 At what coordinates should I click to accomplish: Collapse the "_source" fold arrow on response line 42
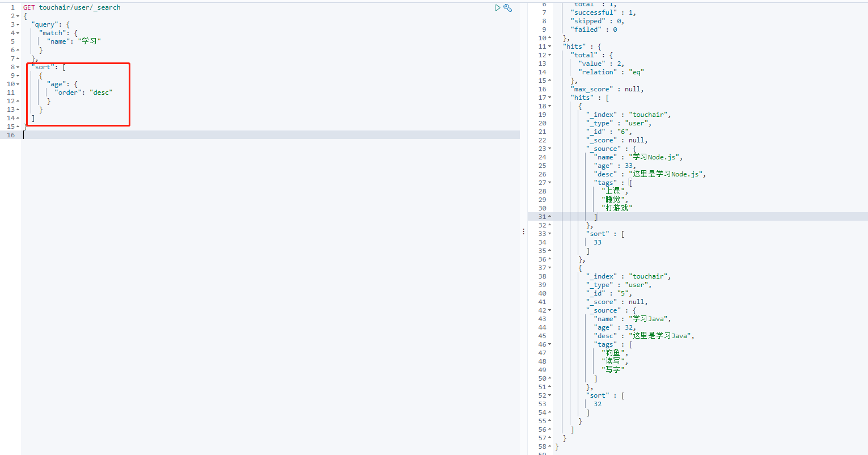[x=549, y=310]
